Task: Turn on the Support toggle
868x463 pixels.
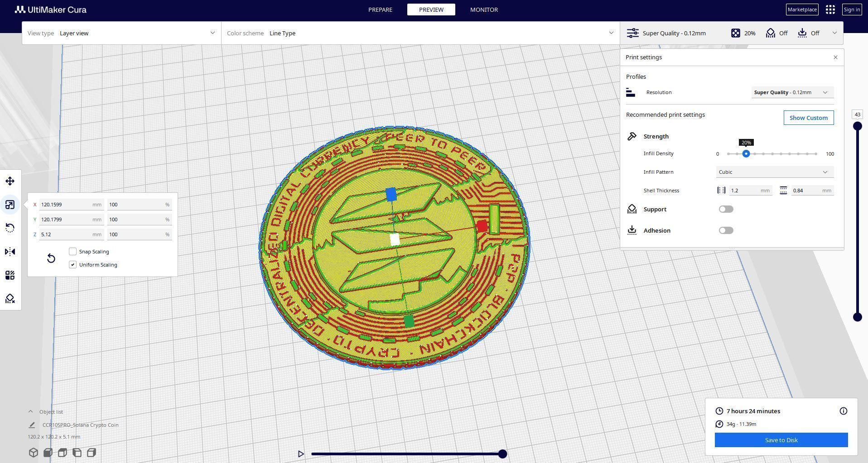Action: tap(726, 209)
